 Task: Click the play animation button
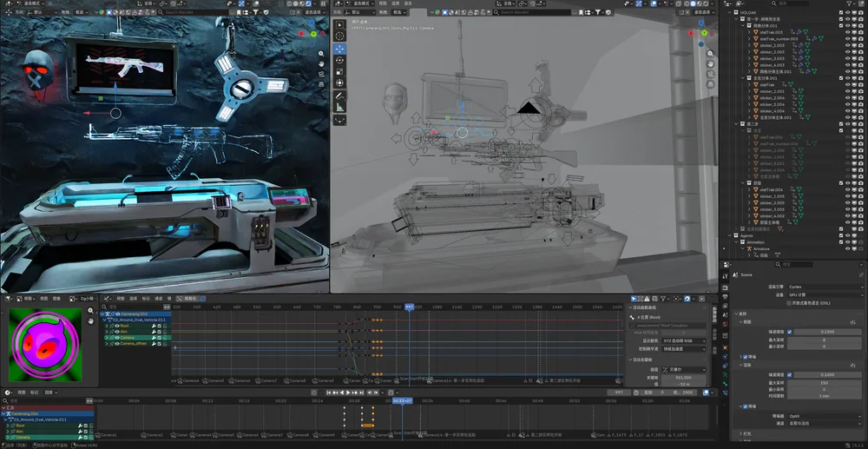(348, 393)
